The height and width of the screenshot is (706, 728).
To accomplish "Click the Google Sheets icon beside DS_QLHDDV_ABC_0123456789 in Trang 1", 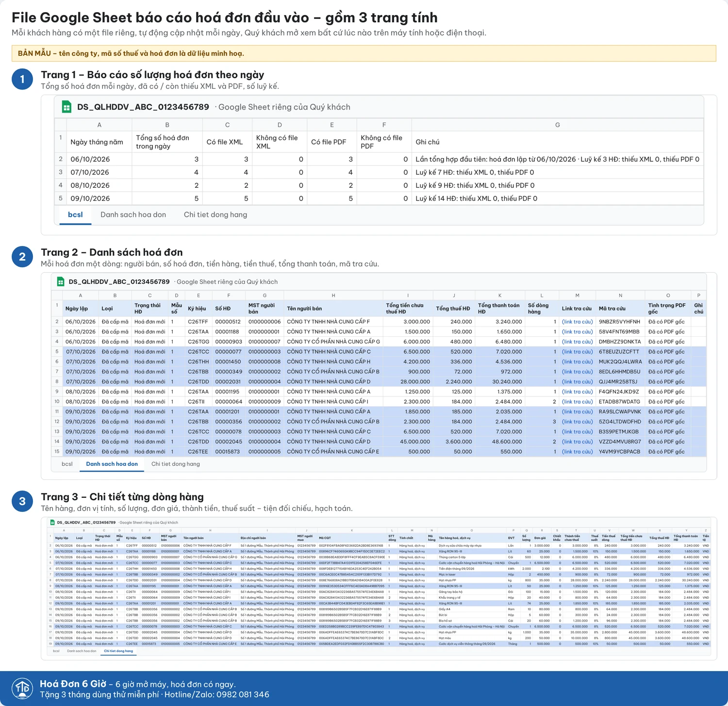I will click(x=67, y=107).
